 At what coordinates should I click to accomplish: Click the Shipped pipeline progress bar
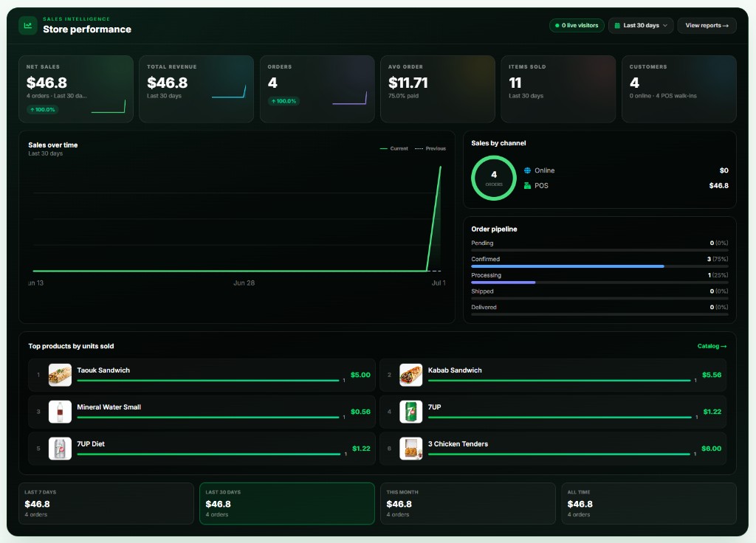coord(599,299)
